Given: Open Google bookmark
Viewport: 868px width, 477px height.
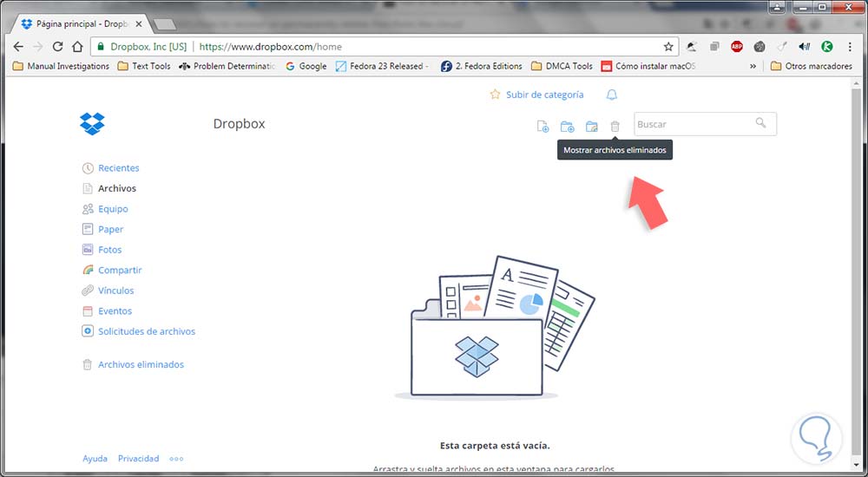Looking at the screenshot, I should (306, 66).
